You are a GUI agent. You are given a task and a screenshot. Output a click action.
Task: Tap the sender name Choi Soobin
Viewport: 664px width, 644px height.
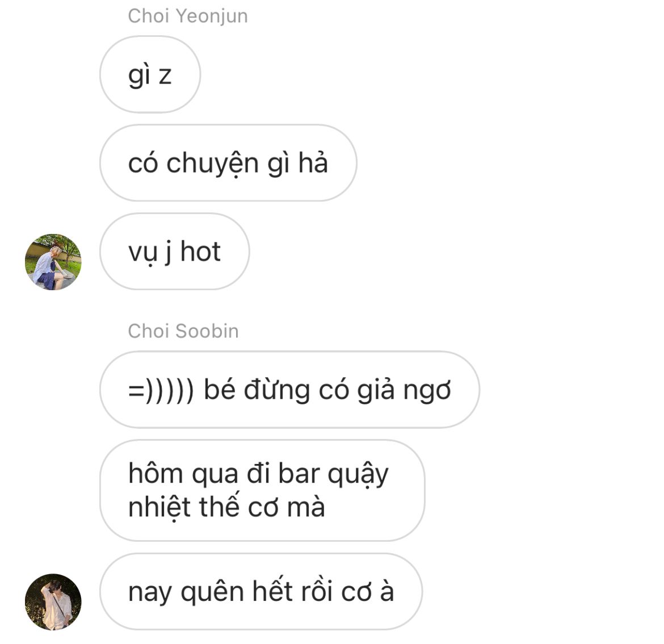coord(183,331)
